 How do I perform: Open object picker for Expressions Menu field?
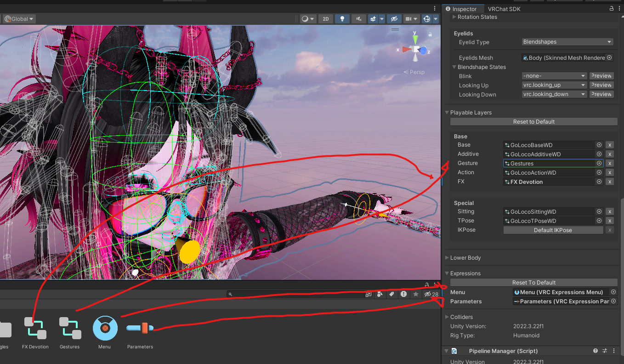coord(613,292)
